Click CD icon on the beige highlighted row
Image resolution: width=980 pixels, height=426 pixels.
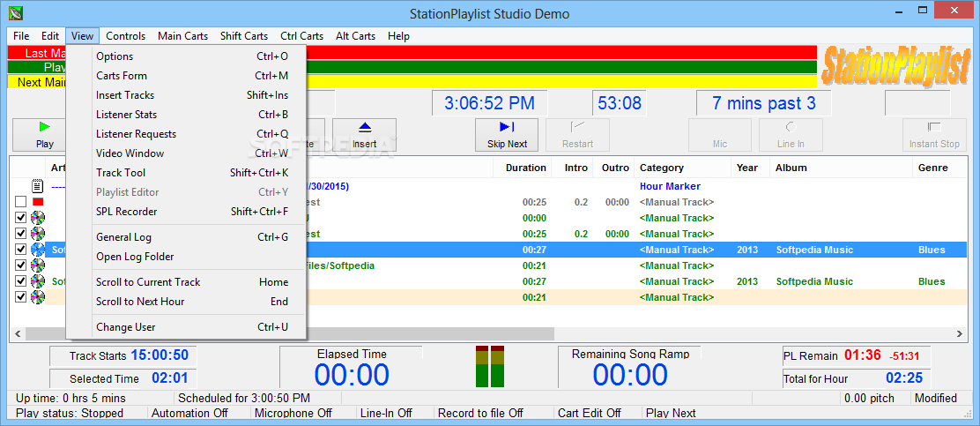click(38, 296)
